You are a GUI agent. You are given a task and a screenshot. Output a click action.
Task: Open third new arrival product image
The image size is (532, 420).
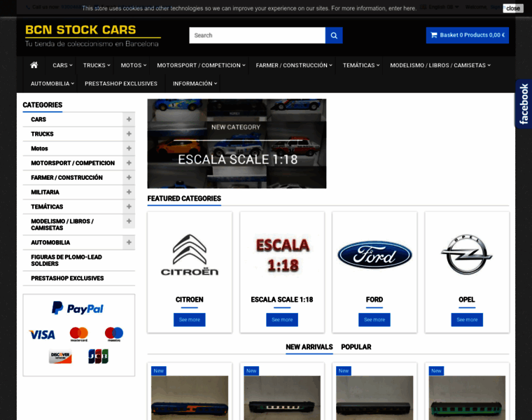coord(374,398)
